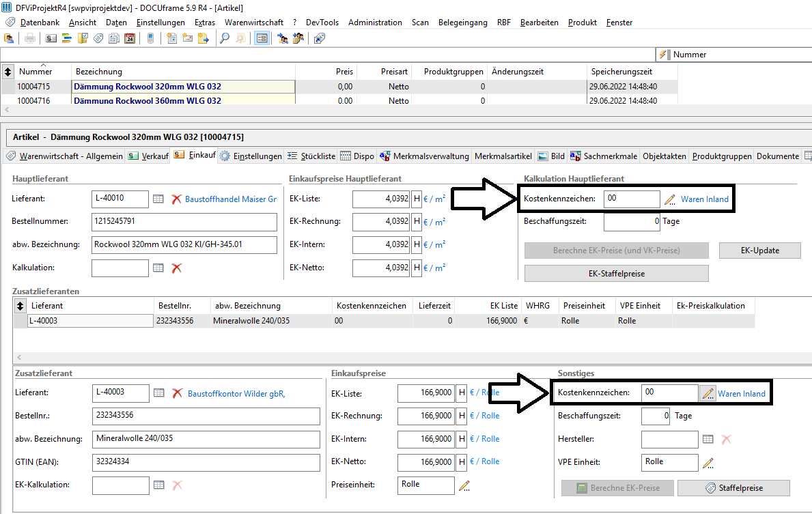The image size is (812, 514).
Task: Clear Kalkulation field with red X
Action: point(177,268)
